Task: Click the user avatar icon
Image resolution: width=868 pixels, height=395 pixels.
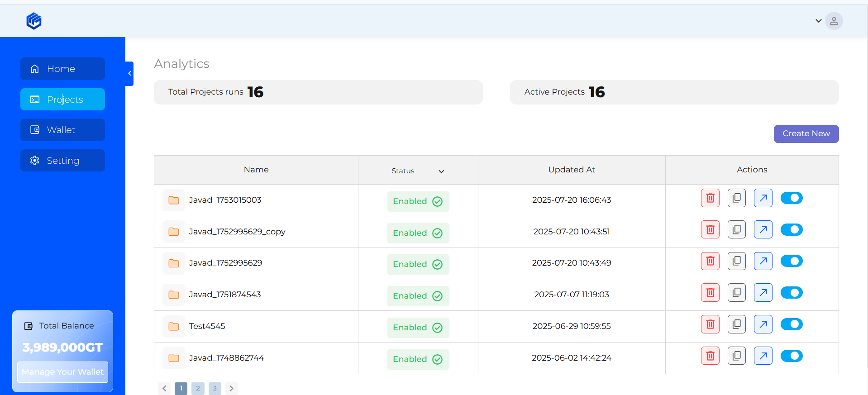Action: [x=834, y=21]
